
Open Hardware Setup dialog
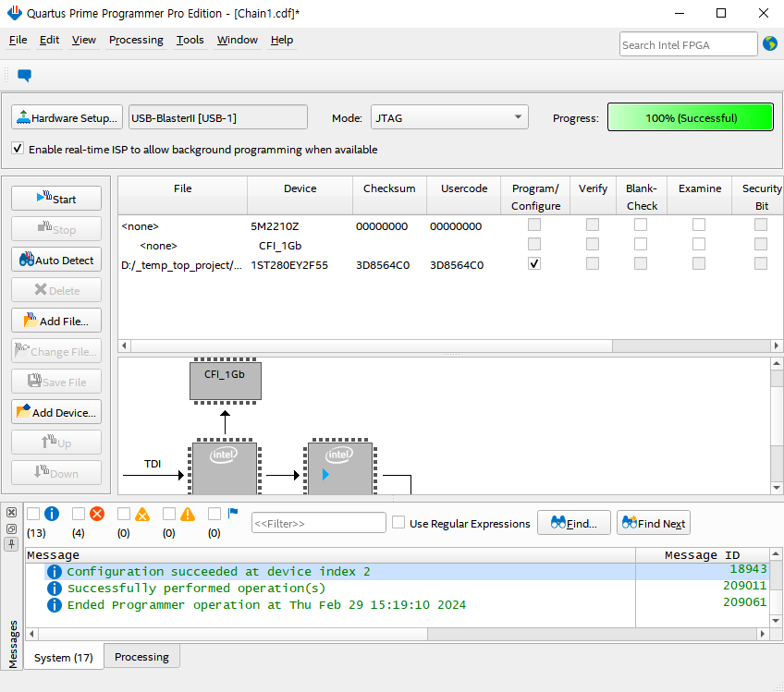67,118
